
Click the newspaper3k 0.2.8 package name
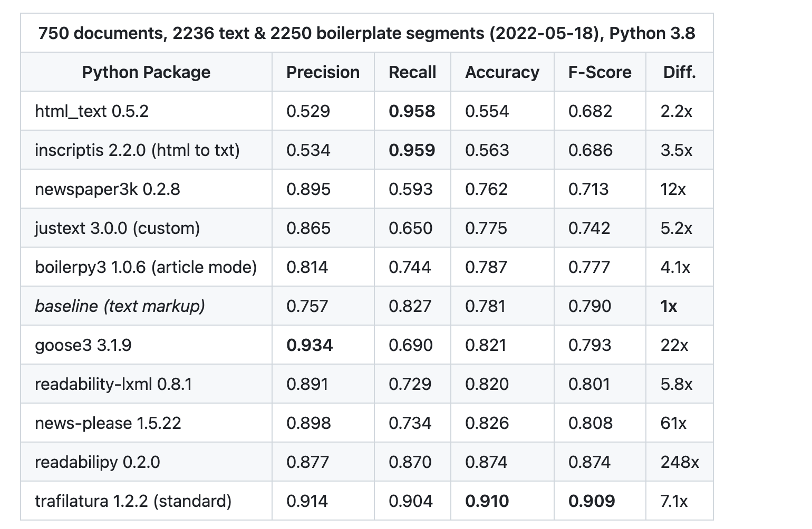click(107, 189)
